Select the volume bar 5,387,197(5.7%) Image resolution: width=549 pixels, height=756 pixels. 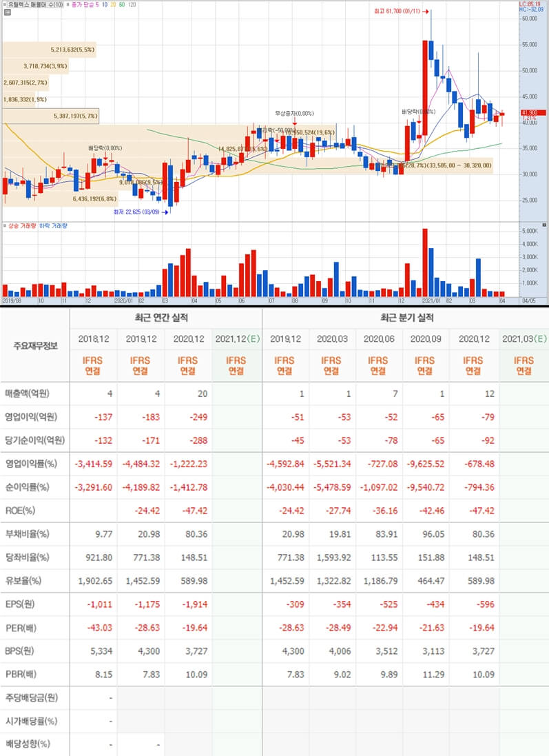(50, 116)
